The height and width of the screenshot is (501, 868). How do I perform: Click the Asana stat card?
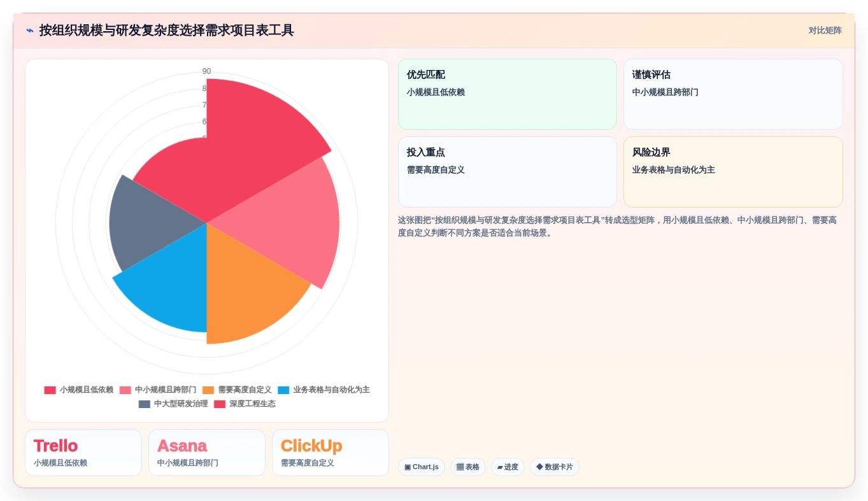(207, 453)
